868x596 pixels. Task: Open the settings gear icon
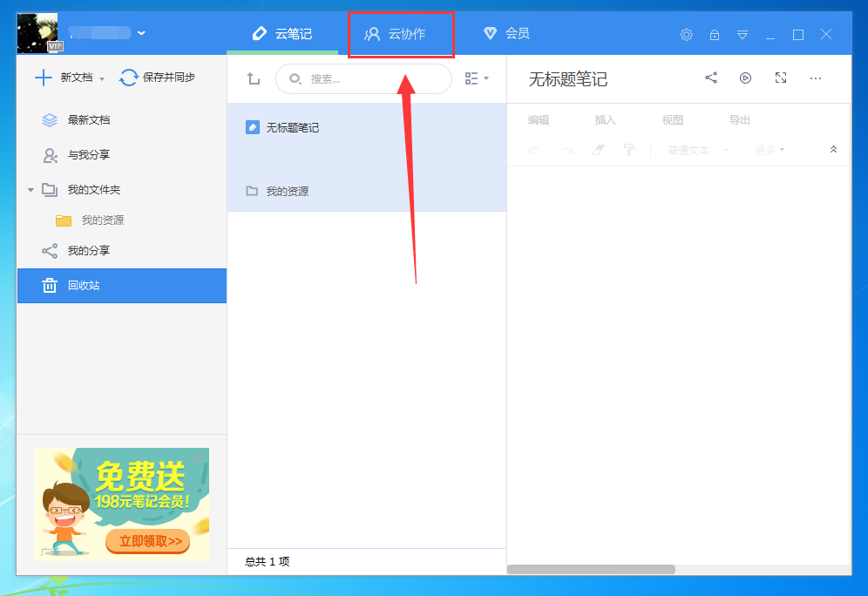coord(686,35)
